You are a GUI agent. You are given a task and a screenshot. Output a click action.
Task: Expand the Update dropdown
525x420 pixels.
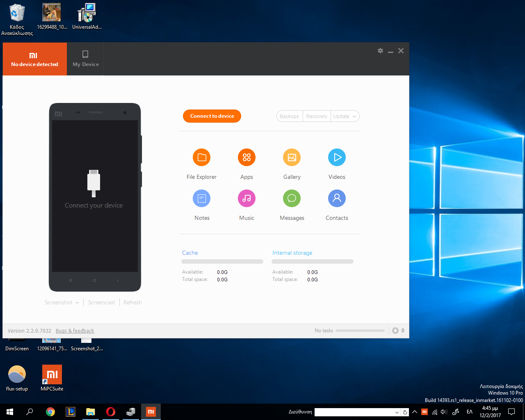354,116
